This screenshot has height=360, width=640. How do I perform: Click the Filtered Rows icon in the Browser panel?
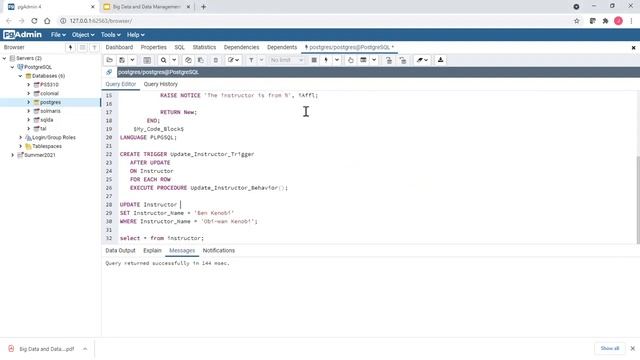(x=94, y=47)
